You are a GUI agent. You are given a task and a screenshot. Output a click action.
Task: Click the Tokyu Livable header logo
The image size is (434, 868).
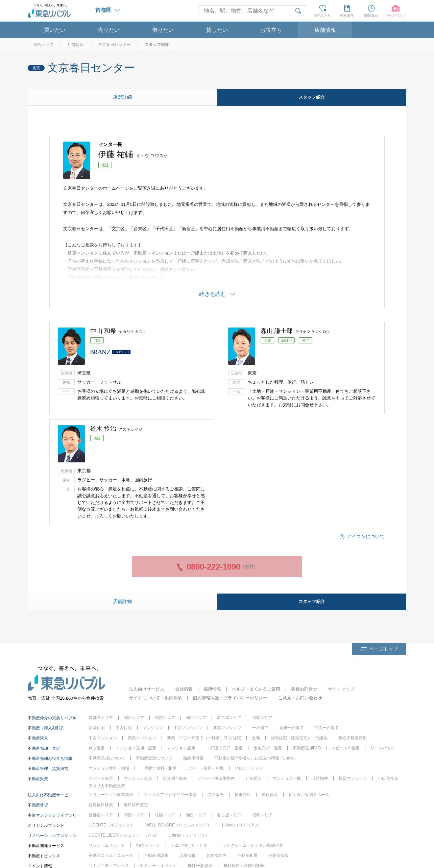49,11
